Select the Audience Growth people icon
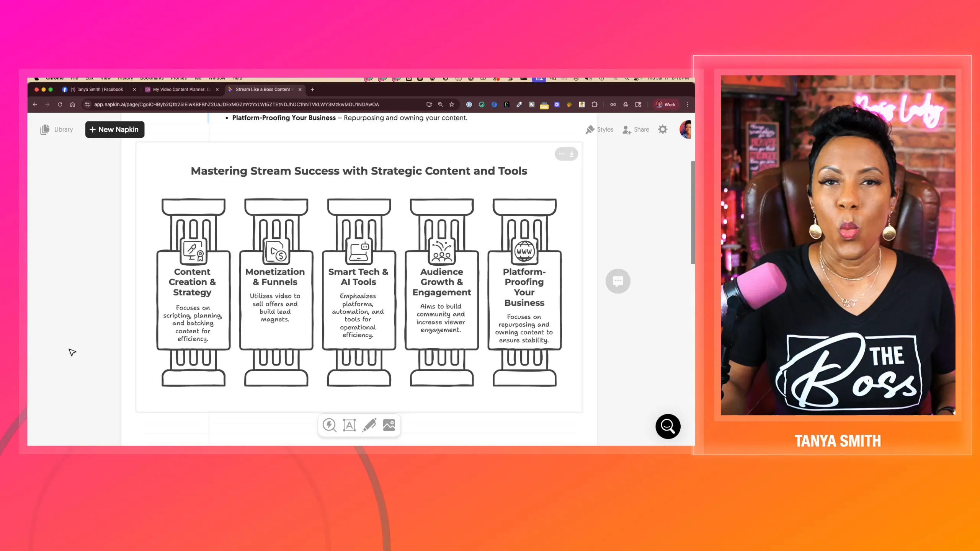The width and height of the screenshot is (980, 551). [441, 251]
